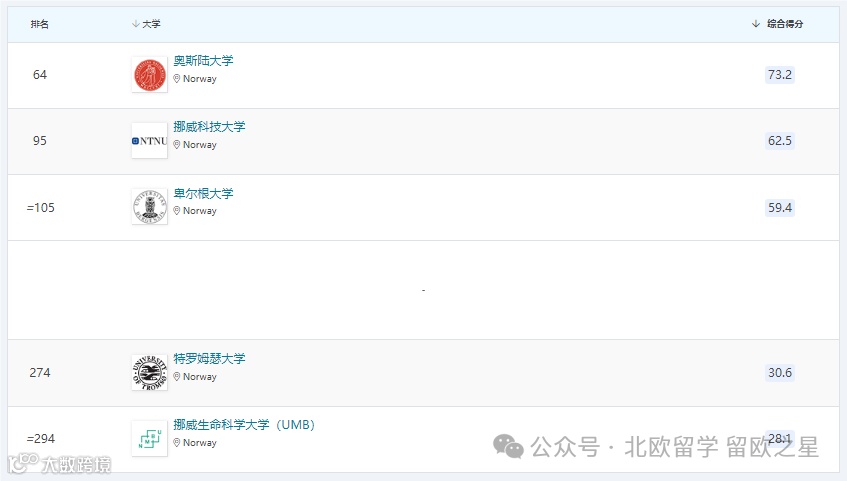Click the Norway label under 卑尔根大学

click(200, 211)
